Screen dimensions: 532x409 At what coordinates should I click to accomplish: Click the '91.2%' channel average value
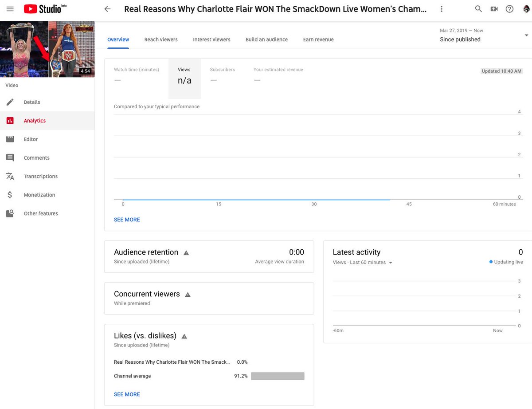[x=241, y=376]
